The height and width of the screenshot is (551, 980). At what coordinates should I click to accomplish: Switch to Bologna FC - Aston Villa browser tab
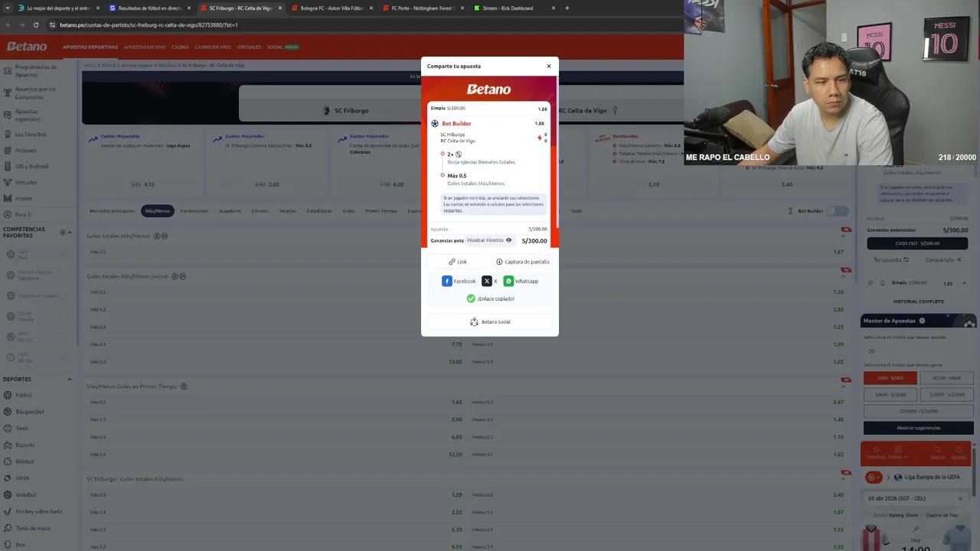click(332, 8)
